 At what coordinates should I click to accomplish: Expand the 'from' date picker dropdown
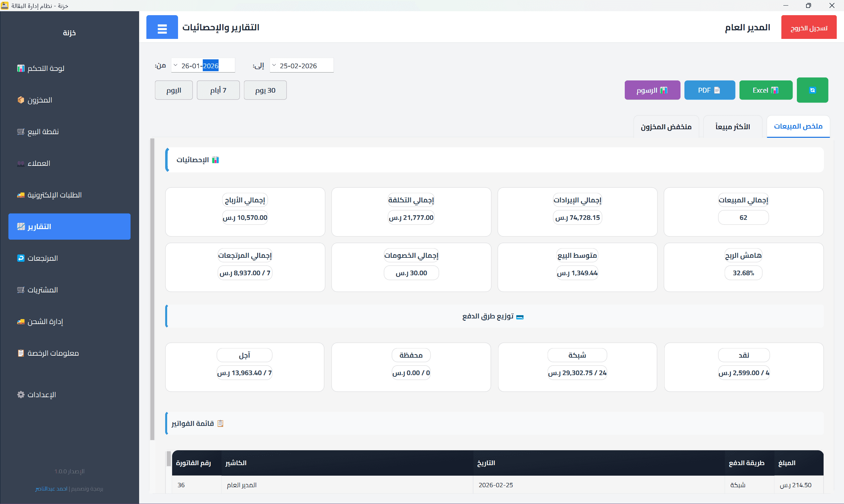coord(176,65)
